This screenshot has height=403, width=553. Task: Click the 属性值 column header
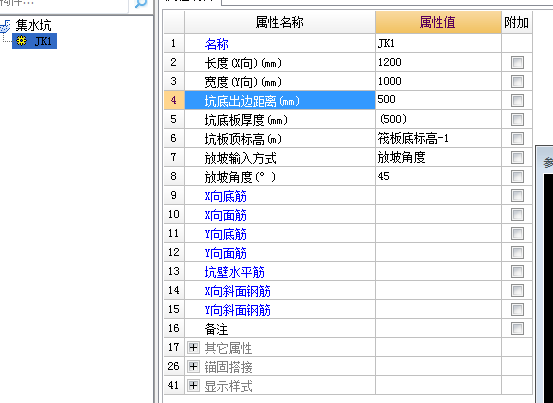pos(438,22)
